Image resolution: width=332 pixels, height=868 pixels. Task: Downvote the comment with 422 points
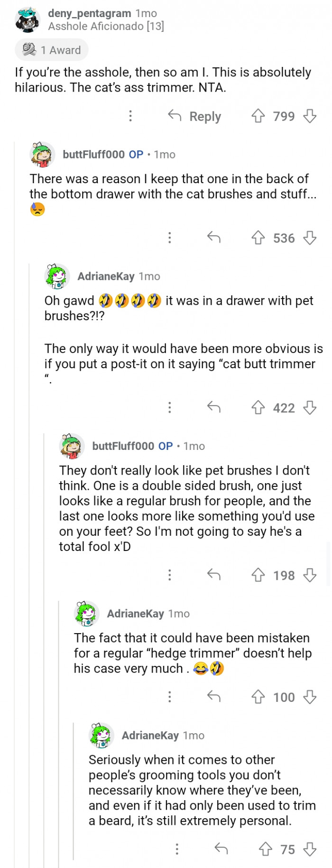pyautogui.click(x=310, y=408)
